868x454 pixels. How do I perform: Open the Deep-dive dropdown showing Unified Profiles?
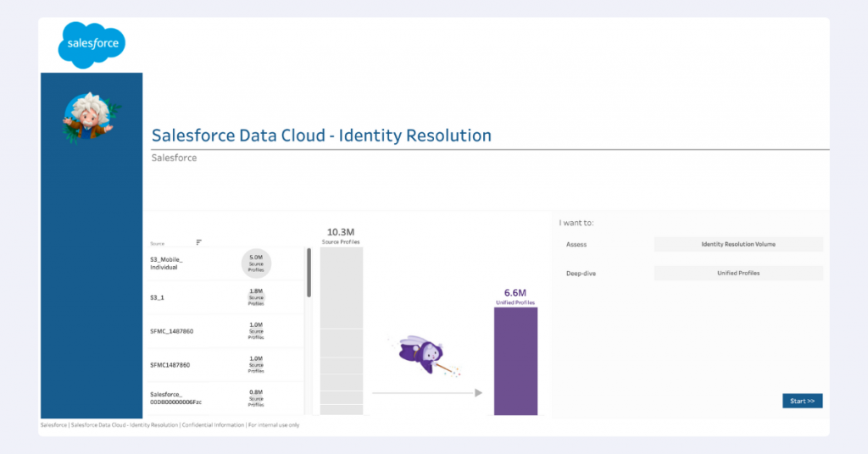(x=738, y=274)
